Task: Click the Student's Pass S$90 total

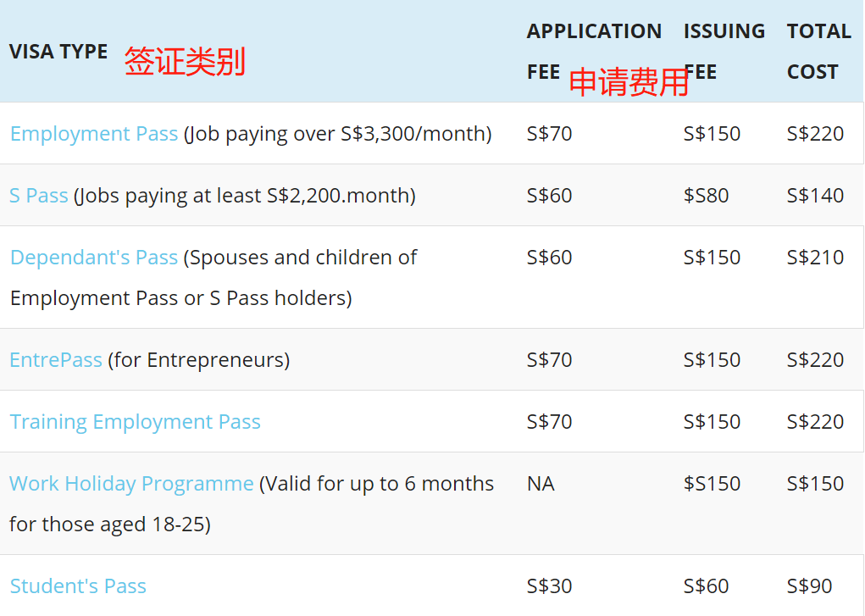Action: 809,586
